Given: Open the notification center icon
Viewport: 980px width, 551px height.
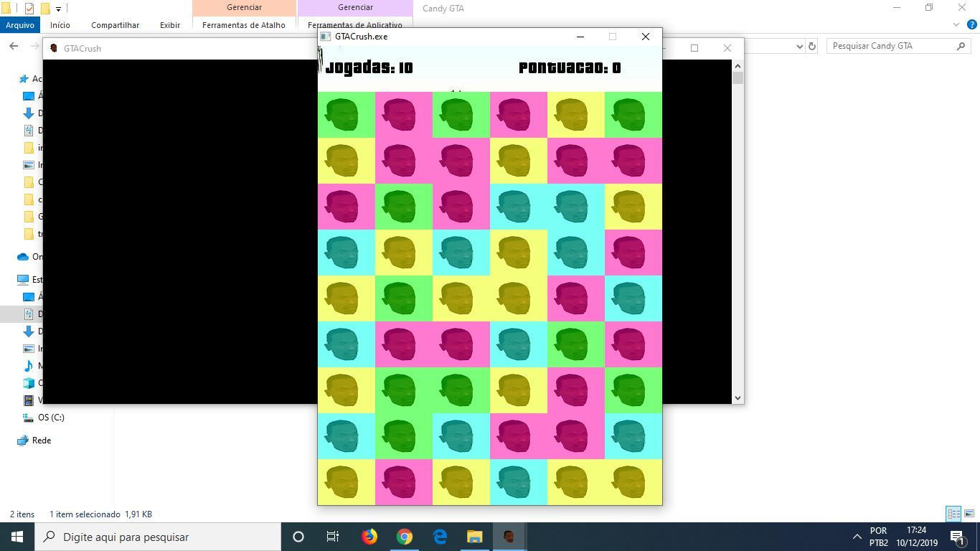Looking at the screenshot, I should click(957, 537).
